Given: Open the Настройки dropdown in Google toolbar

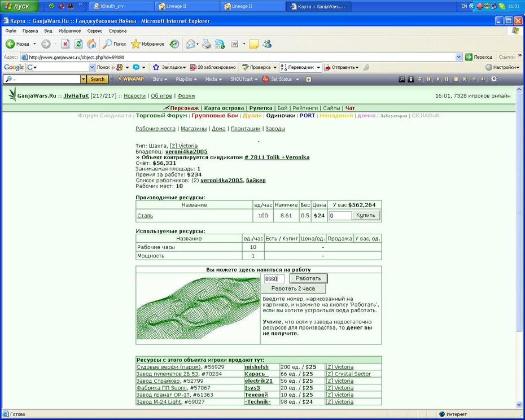Looking at the screenshot, I should pos(518,67).
